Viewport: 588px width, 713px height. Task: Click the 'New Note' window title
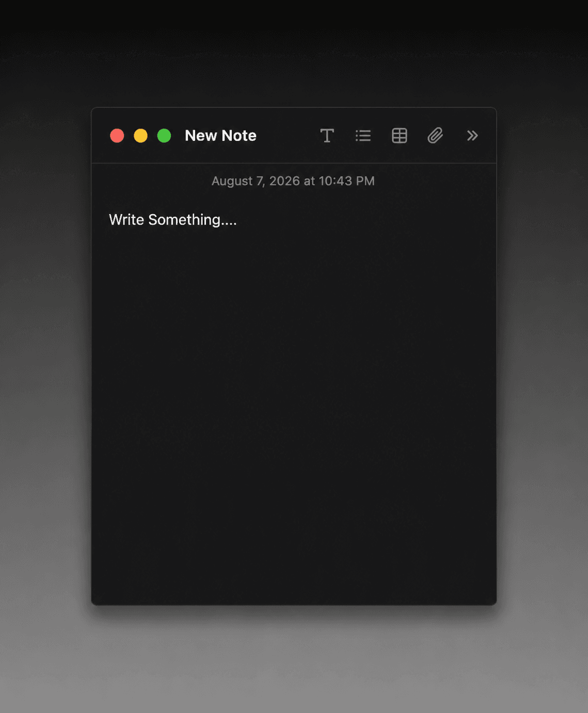pos(220,136)
